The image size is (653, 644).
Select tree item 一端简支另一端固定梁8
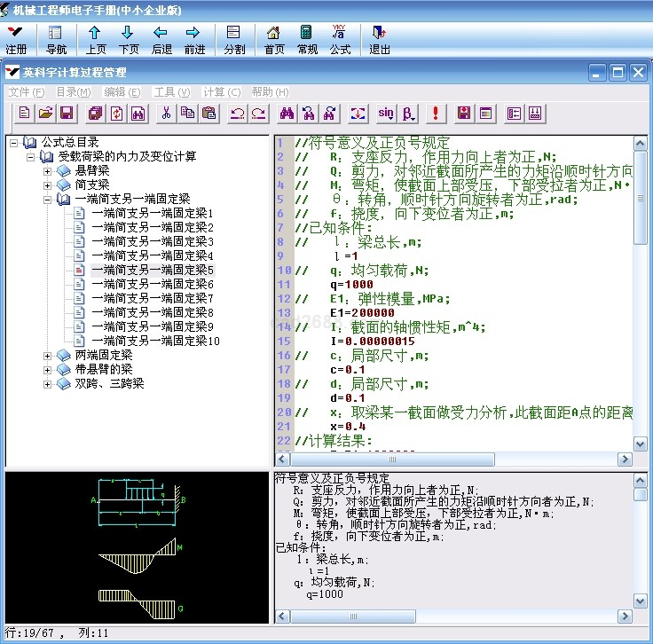[152, 312]
